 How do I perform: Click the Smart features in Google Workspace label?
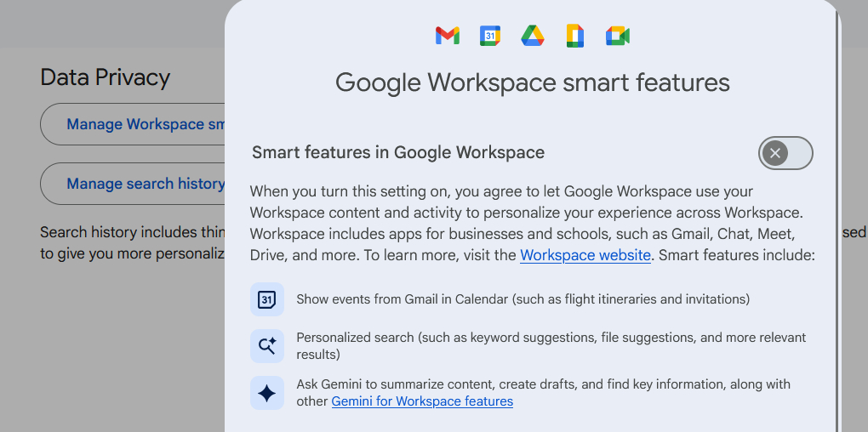coord(398,153)
